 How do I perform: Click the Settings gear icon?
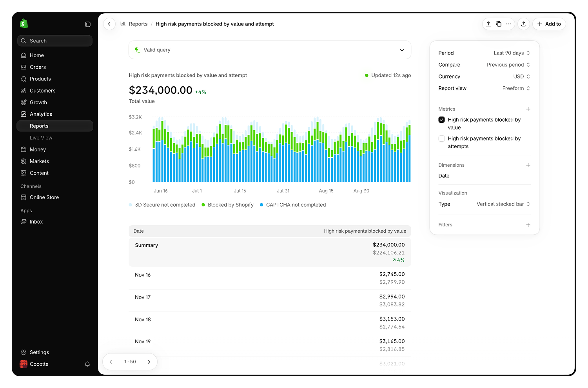pyautogui.click(x=24, y=352)
